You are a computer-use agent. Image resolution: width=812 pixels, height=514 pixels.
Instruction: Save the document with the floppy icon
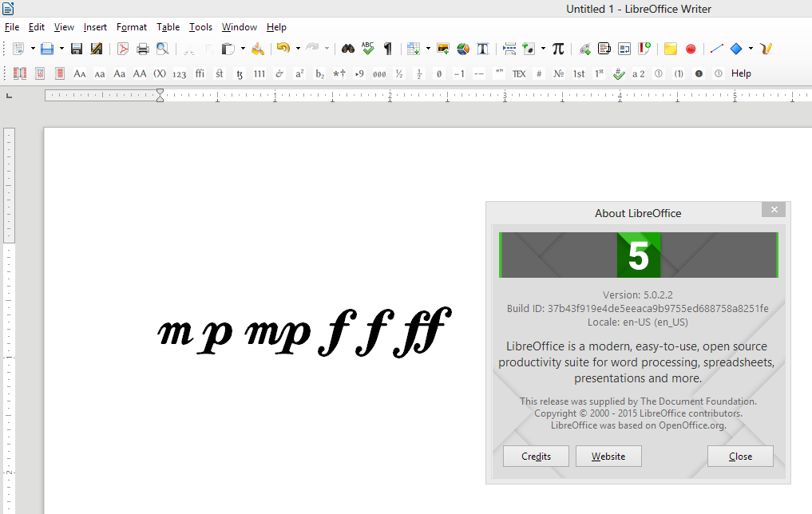click(77, 49)
